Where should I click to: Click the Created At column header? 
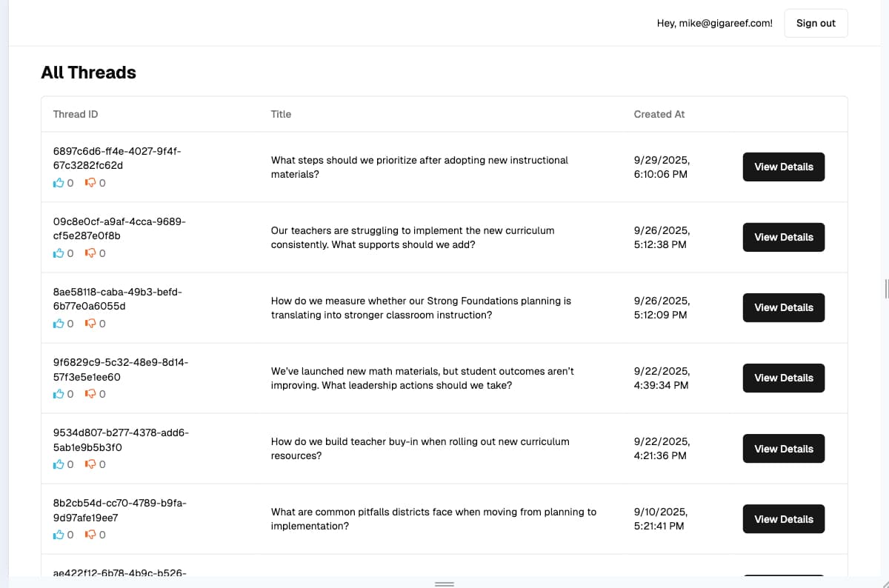coord(659,114)
